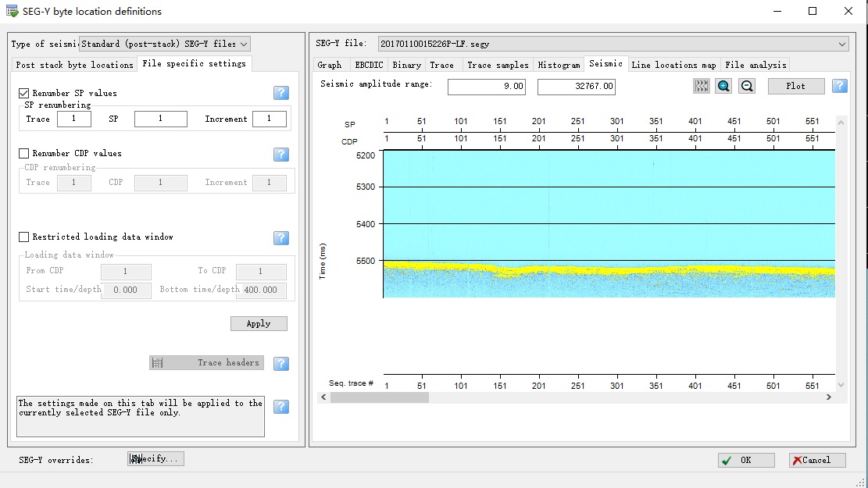Click the SP renumbering Increment field
The image size is (868, 488).
pyautogui.click(x=269, y=119)
